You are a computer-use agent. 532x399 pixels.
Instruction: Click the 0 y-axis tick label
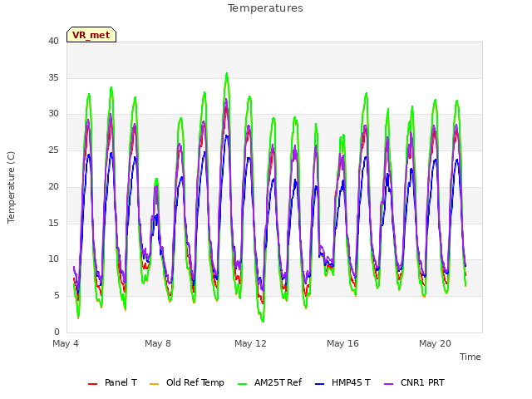(57, 332)
